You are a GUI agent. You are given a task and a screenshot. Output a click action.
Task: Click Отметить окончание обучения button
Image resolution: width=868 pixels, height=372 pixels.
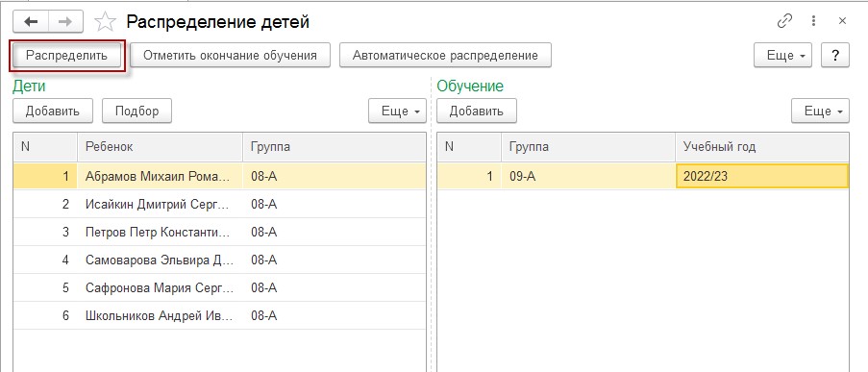coord(231,56)
